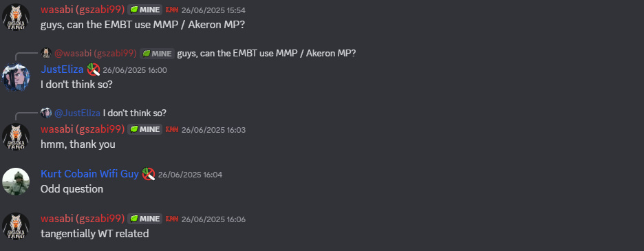Viewport: 644px width, 251px height.
Task: Click the JustEliza username at 16:00
Action: pyautogui.click(x=62, y=69)
